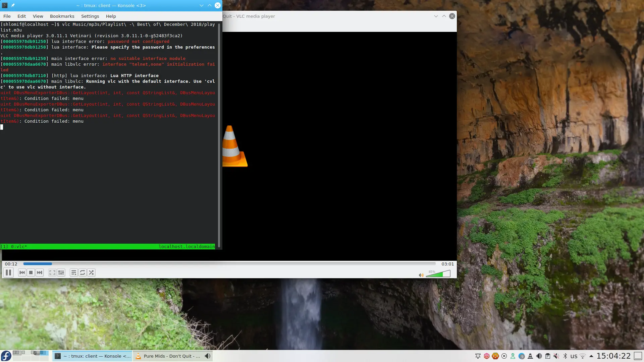Mute audio using VLC speaker icon
Image resolution: width=644 pixels, height=362 pixels.
point(421,275)
